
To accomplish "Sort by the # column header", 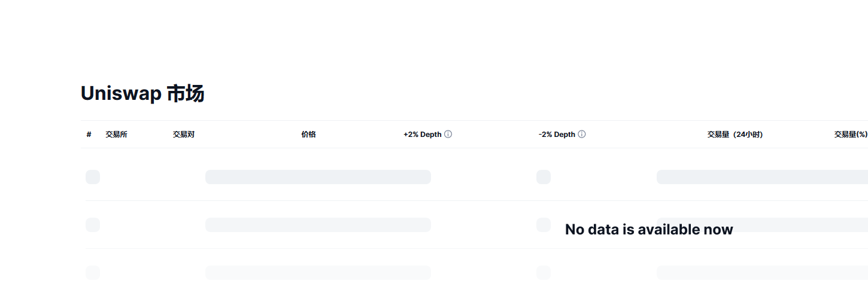I will pos(89,135).
